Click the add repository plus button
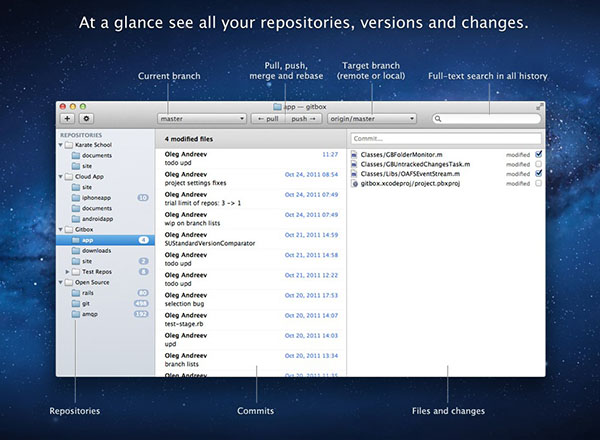Viewport: 600px width, 440px height. point(67,118)
